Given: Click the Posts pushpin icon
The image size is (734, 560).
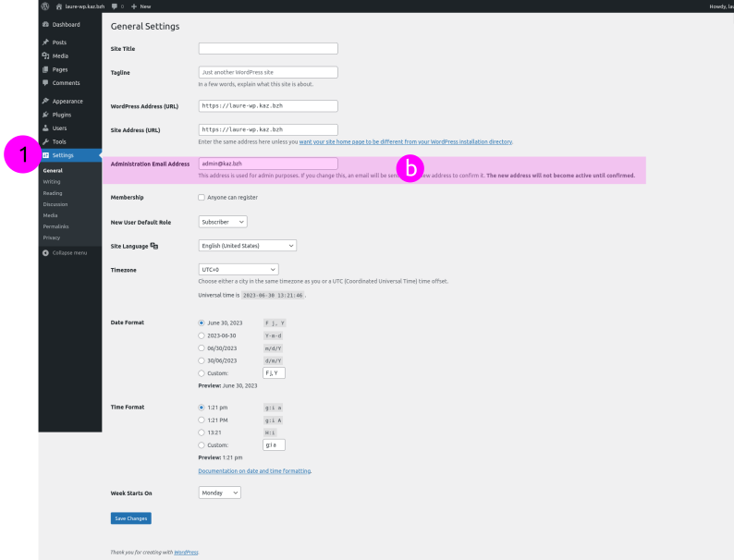Looking at the screenshot, I should click(x=45, y=43).
